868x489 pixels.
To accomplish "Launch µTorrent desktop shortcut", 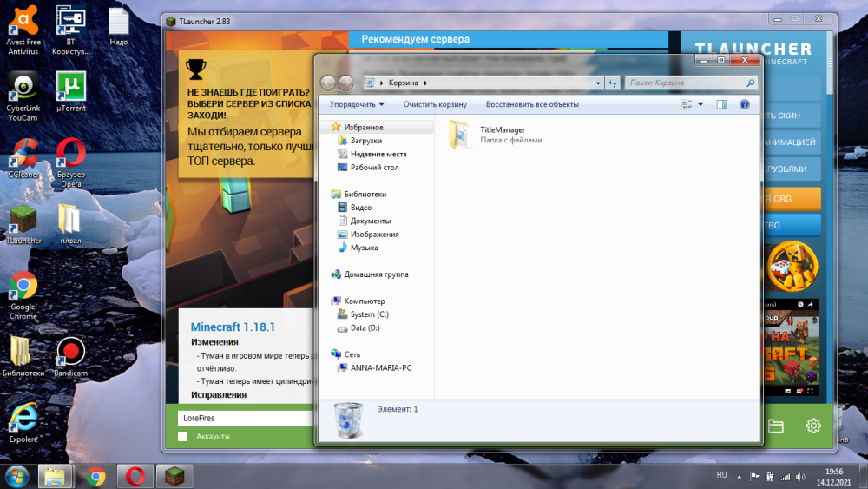I will (71, 92).
